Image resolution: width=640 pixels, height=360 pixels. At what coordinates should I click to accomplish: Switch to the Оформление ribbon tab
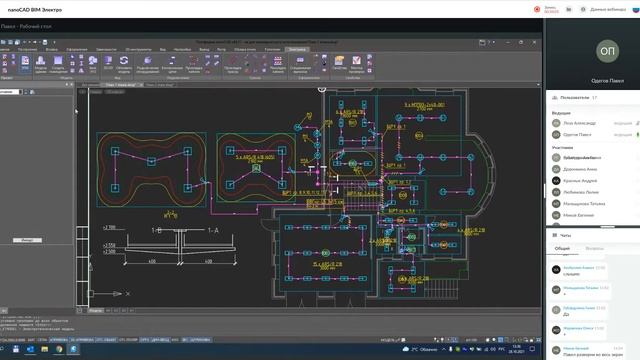[x=77, y=49]
